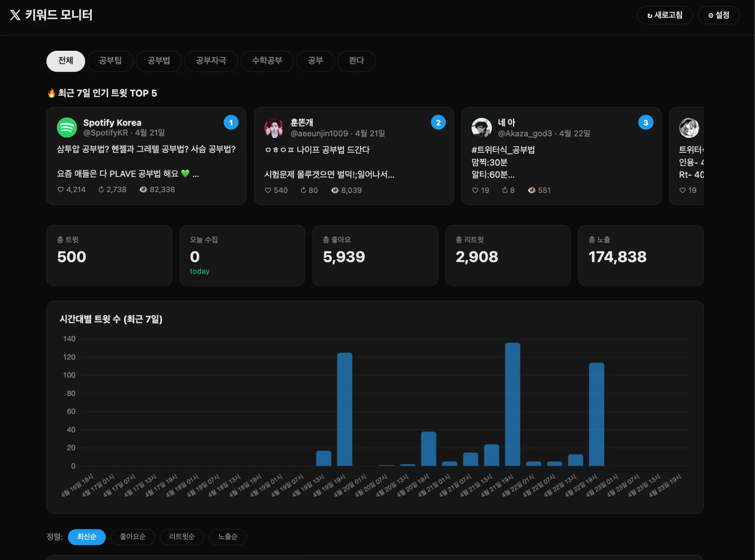Click the tallest bar at 4월 21일 19시
Screen dimensions: 755x560
513,404
